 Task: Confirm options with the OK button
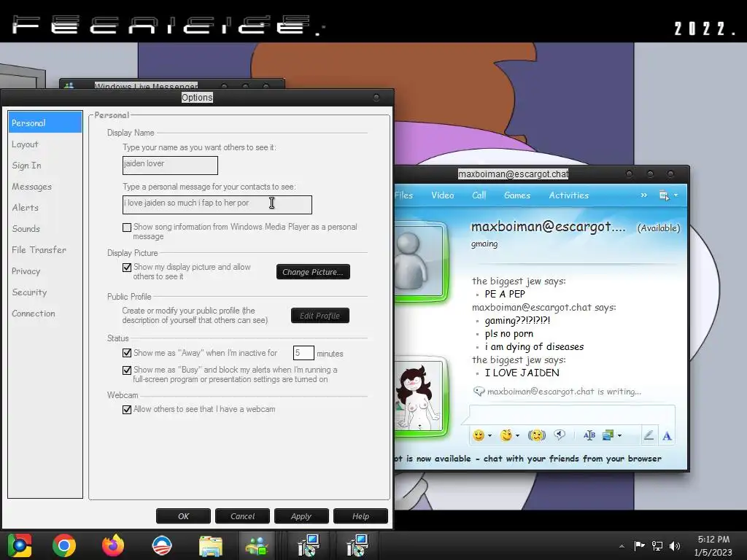[183, 516]
